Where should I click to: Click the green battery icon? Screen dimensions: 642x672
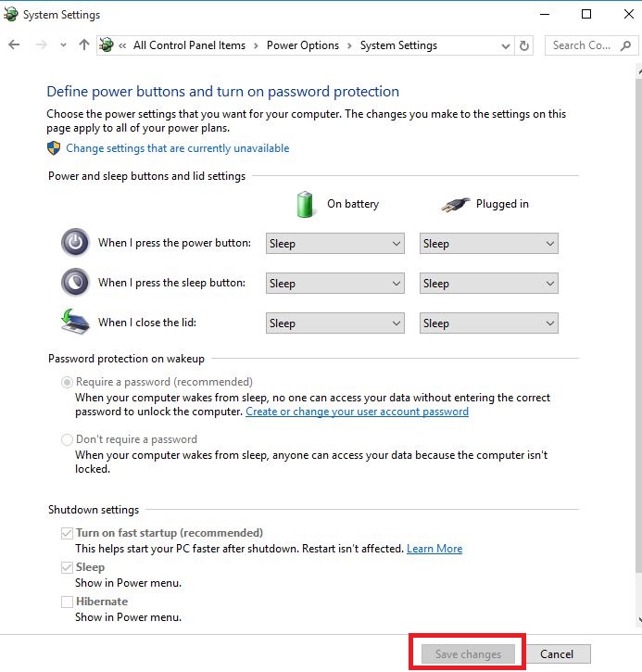pos(305,204)
